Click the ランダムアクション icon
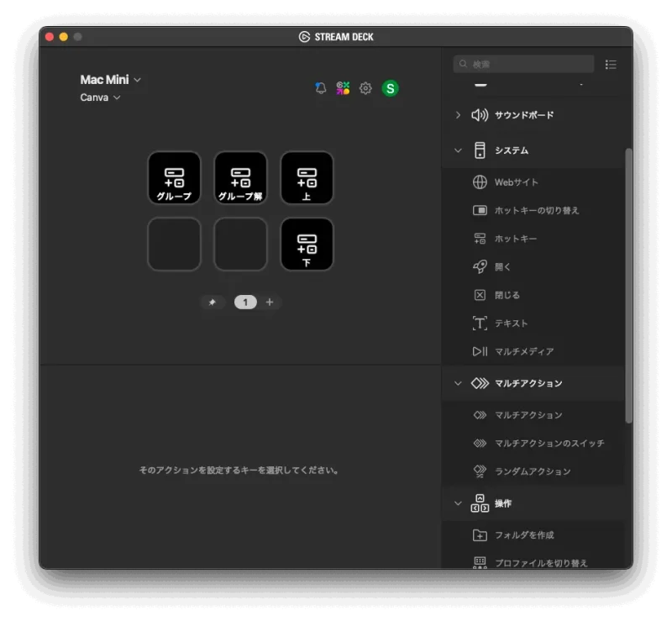The width and height of the screenshot is (672, 621). click(x=480, y=471)
